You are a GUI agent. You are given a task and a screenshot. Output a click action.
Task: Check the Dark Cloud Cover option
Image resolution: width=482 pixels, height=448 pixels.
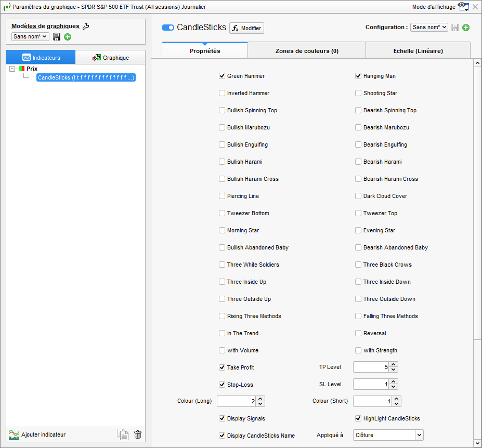coord(358,196)
